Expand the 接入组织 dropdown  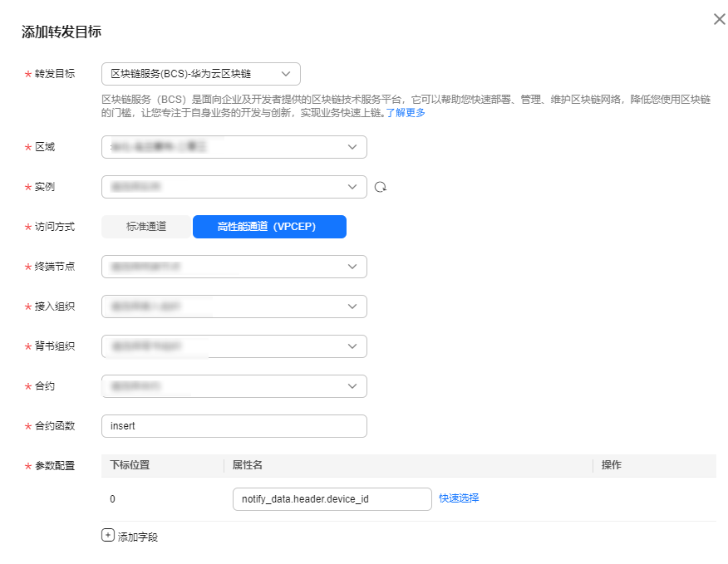234,307
